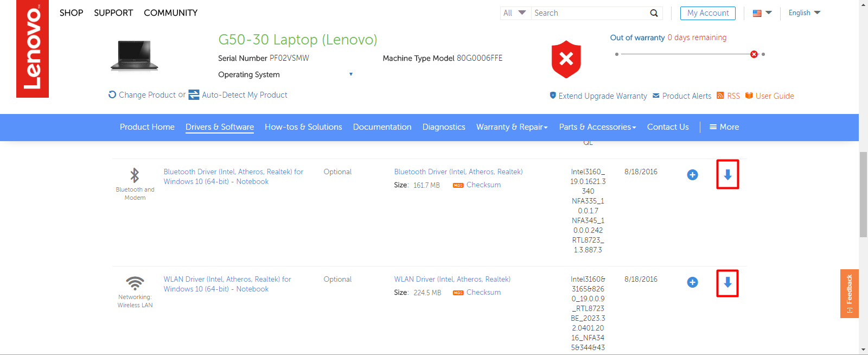The width and height of the screenshot is (868, 355).
Task: Add Bluetooth Driver to download list
Action: (x=692, y=175)
